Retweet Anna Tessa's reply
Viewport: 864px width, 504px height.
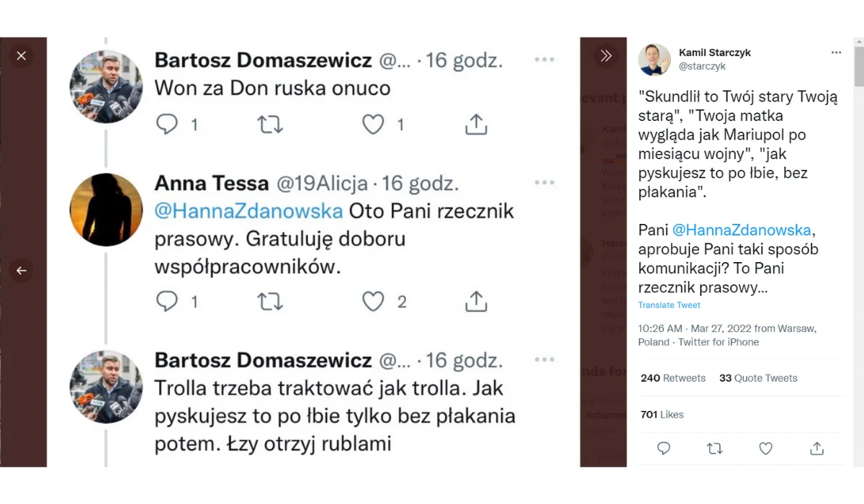(x=270, y=301)
